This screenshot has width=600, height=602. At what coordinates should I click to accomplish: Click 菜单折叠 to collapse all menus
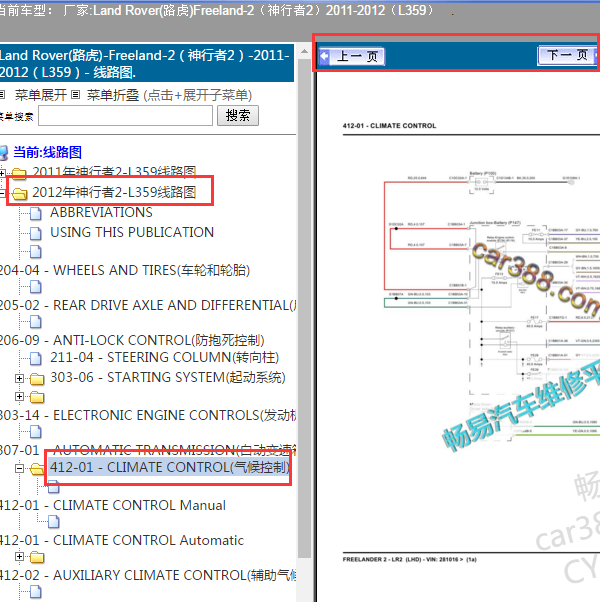coord(112,95)
